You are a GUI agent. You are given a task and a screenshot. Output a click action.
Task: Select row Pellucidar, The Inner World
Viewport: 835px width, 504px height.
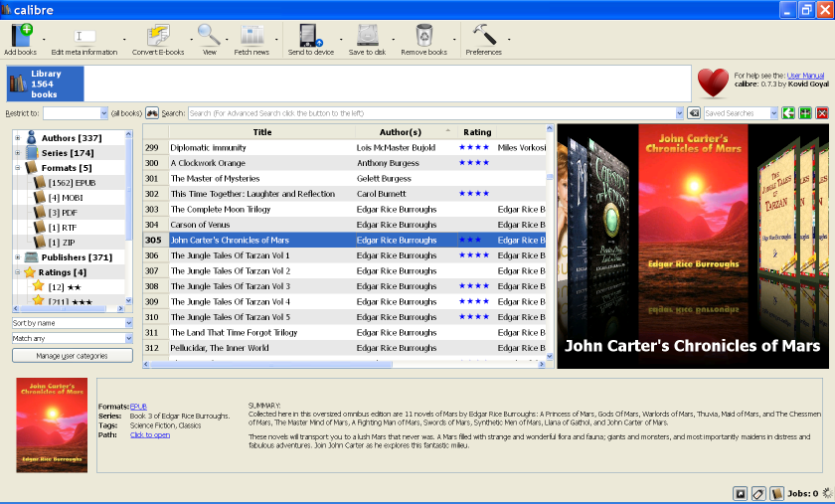click(344, 348)
